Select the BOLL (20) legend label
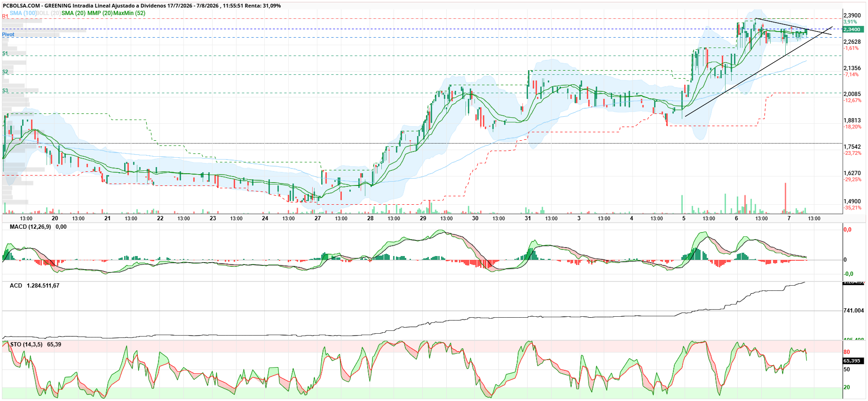The image size is (868, 401). click(x=49, y=13)
